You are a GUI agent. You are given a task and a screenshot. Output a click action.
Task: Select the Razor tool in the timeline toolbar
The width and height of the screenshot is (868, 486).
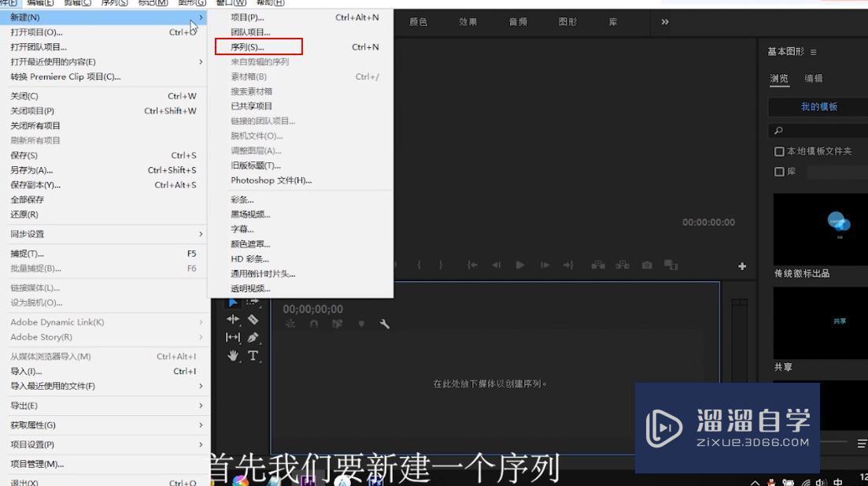(x=253, y=320)
